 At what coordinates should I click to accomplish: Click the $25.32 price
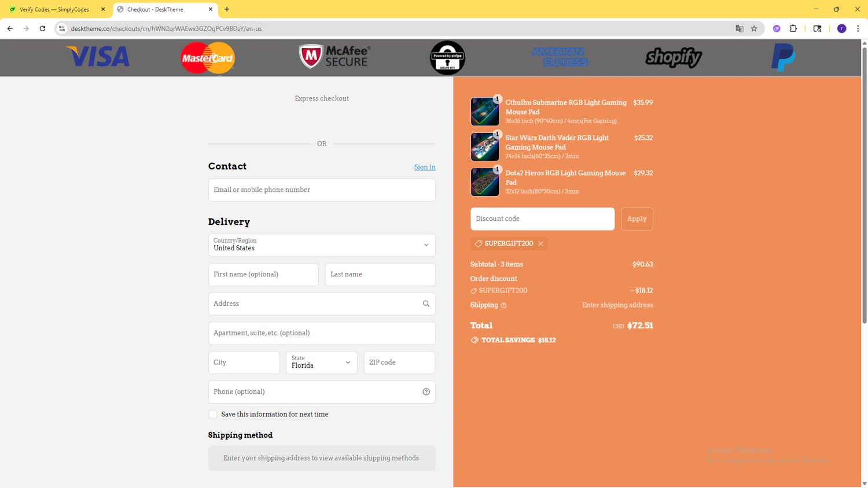point(643,138)
